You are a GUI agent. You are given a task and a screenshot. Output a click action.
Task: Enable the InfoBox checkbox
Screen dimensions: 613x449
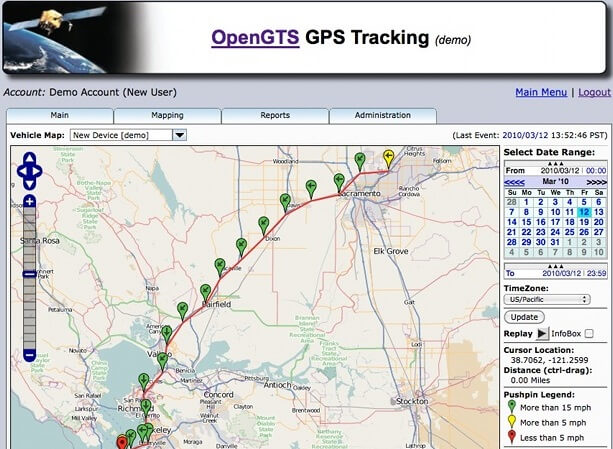tap(590, 333)
